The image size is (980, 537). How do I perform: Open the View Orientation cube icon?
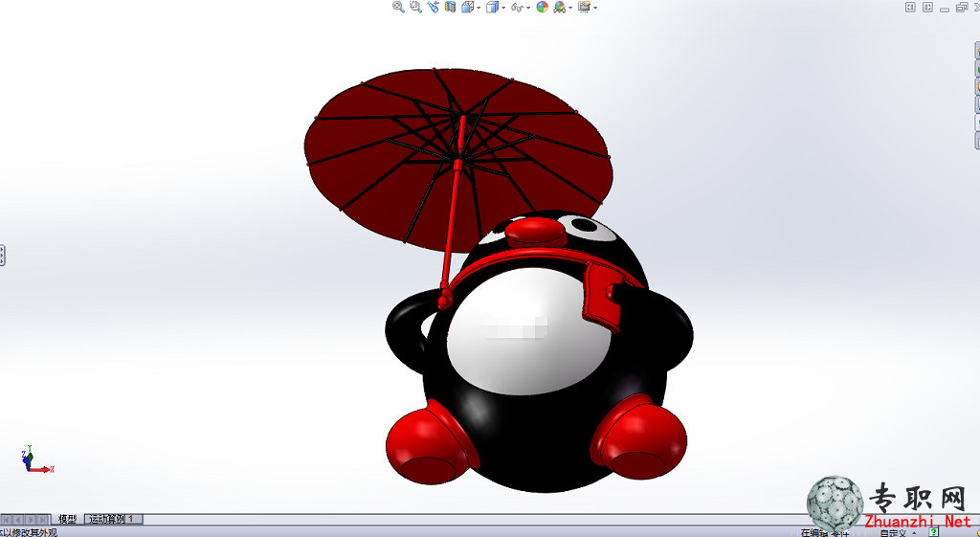tap(467, 7)
